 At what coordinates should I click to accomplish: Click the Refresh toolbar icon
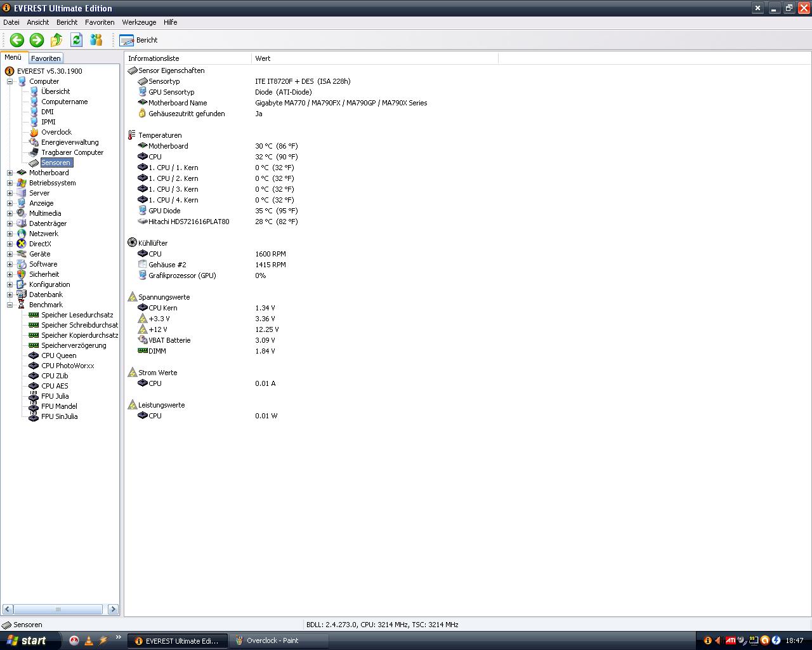pyautogui.click(x=76, y=40)
